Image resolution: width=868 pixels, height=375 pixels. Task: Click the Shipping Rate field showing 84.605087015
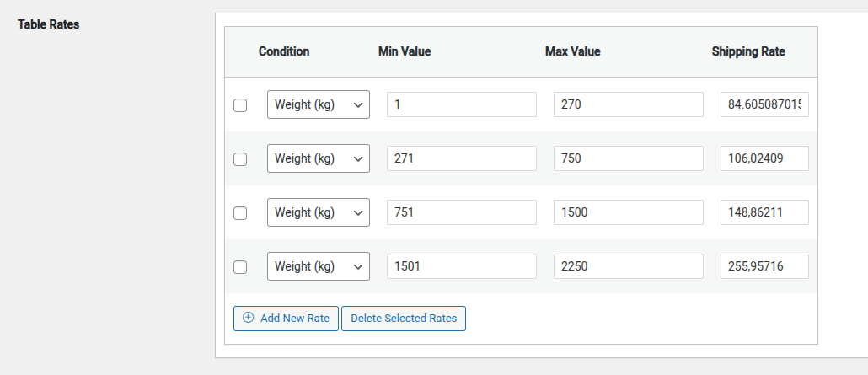pyautogui.click(x=764, y=104)
